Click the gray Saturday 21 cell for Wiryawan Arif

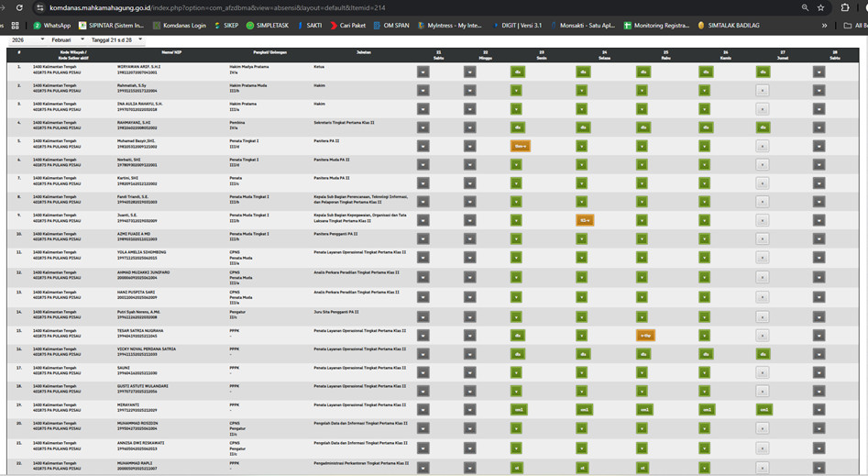pos(423,72)
